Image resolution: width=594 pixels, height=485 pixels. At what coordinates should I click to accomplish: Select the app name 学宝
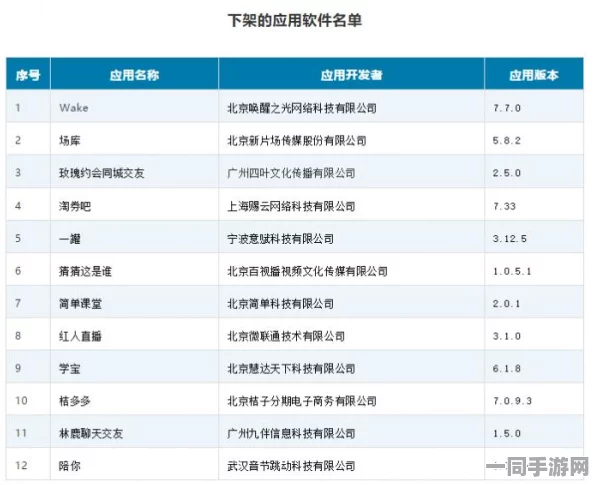pyautogui.click(x=69, y=368)
